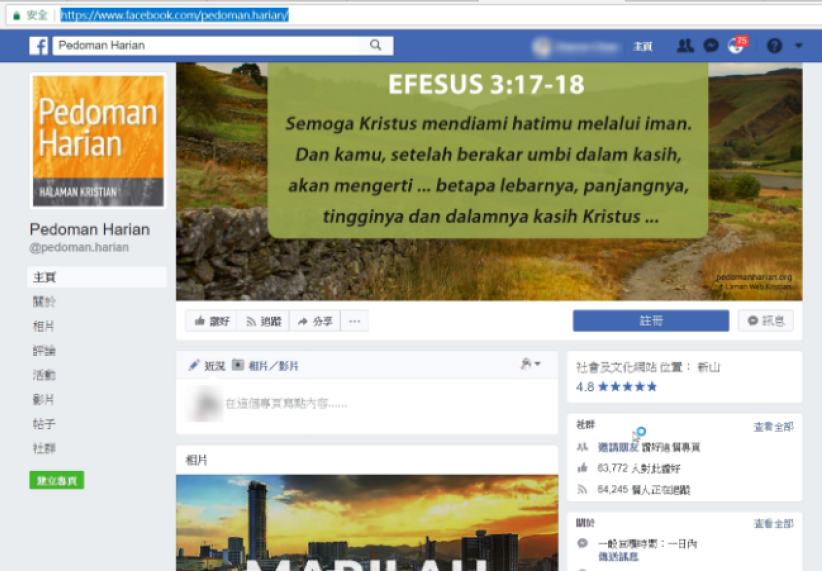
Task: Click the Pedoman Harian profile picture
Action: pos(98,140)
